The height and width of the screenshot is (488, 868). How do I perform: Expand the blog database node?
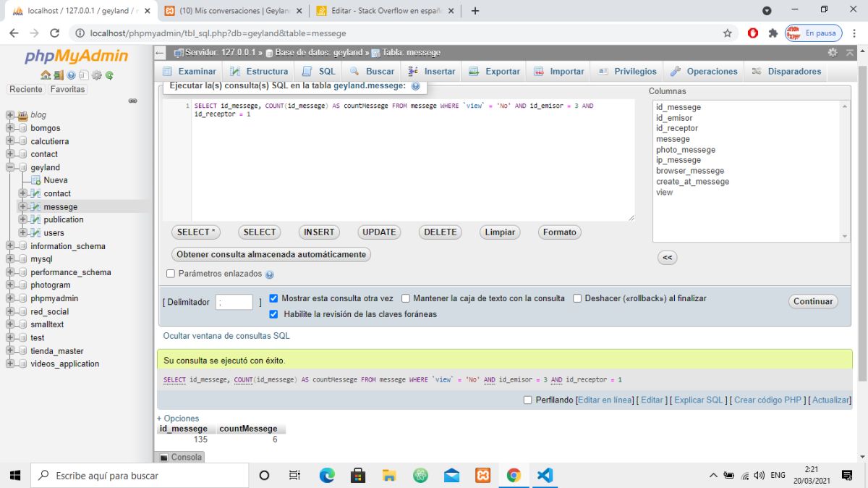click(10, 114)
